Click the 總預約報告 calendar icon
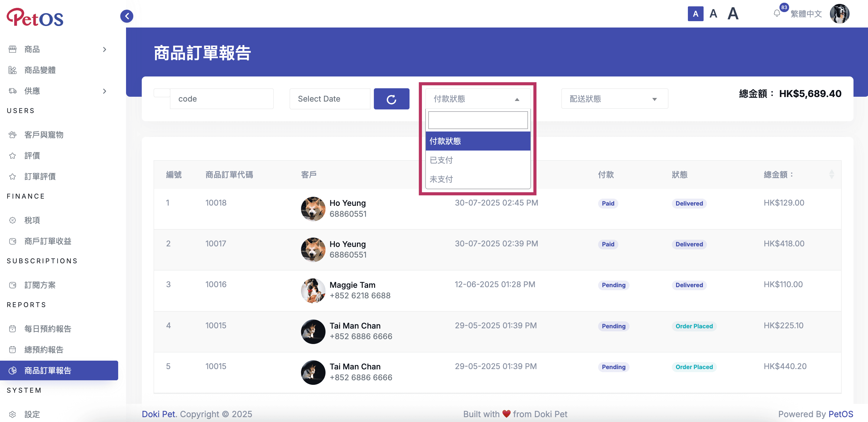This screenshot has width=868, height=422. [12, 350]
